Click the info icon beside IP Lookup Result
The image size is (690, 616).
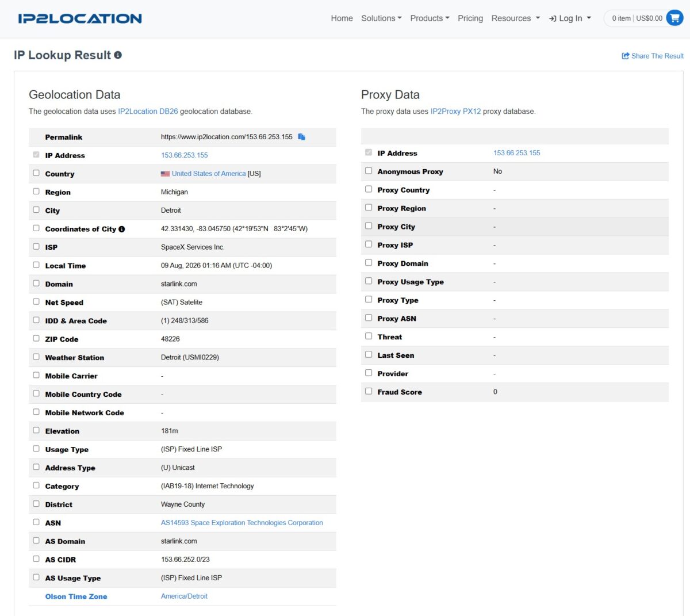(118, 55)
